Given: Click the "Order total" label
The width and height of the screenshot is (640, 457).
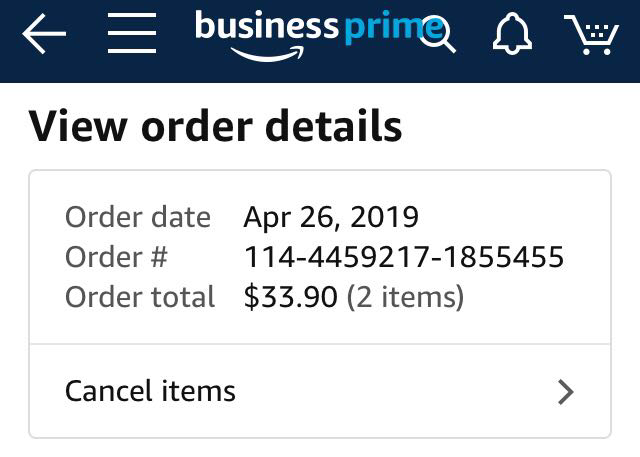Looking at the screenshot, I should pos(140,298).
